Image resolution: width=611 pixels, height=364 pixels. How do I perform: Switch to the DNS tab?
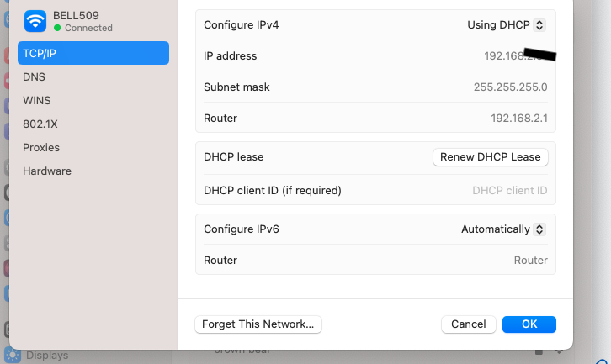tap(35, 76)
